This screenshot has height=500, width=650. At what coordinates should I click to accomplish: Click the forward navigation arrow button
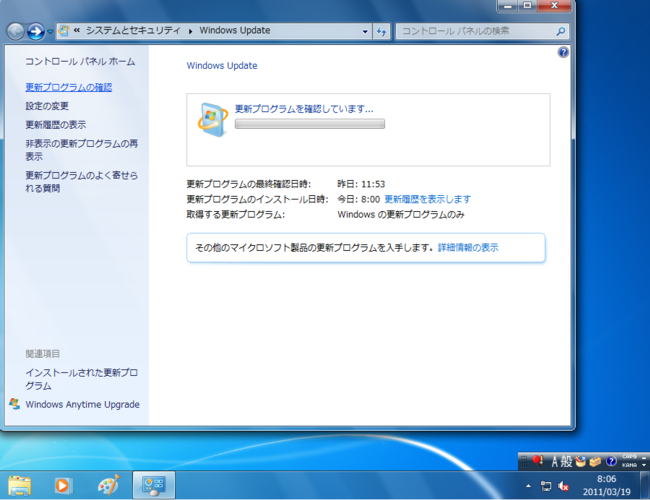(x=36, y=32)
